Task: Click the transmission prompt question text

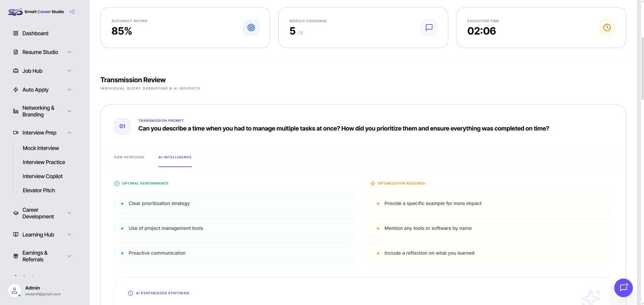Action: pyautogui.click(x=344, y=129)
